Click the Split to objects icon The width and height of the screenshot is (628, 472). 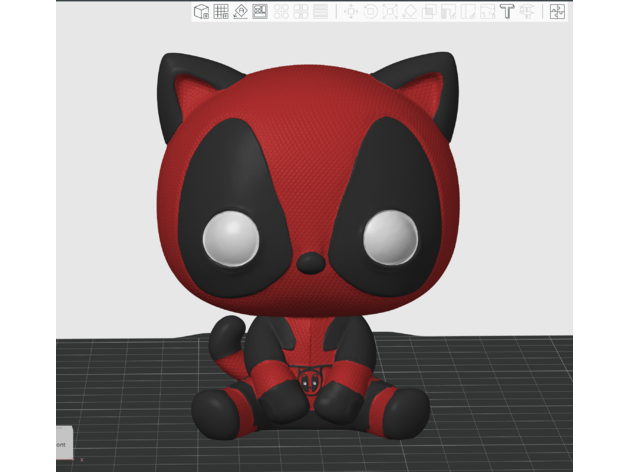(x=282, y=12)
